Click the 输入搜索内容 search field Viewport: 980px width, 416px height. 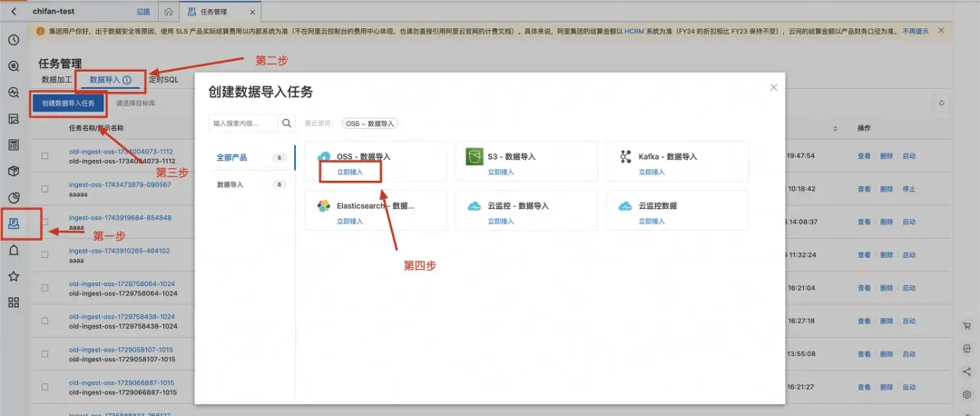pos(244,124)
